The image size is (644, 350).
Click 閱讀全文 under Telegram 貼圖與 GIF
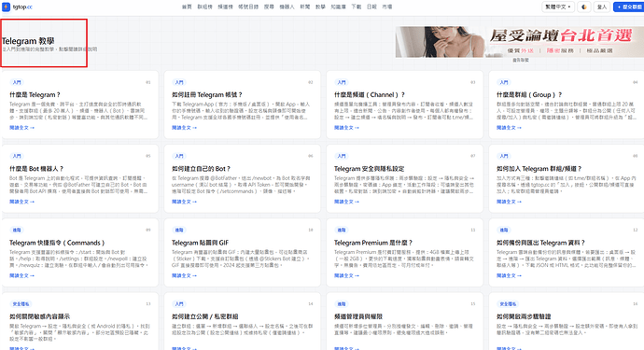click(184, 275)
